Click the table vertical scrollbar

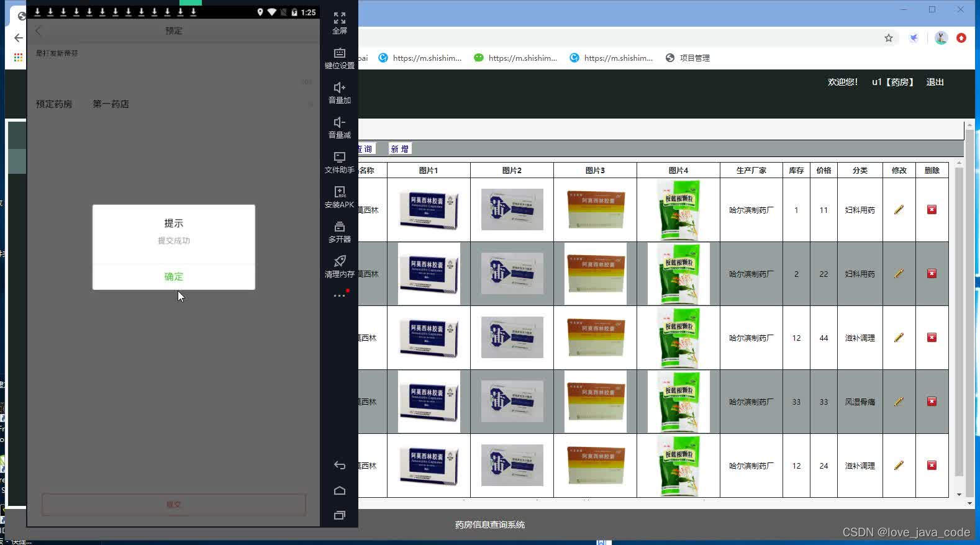tap(959, 322)
